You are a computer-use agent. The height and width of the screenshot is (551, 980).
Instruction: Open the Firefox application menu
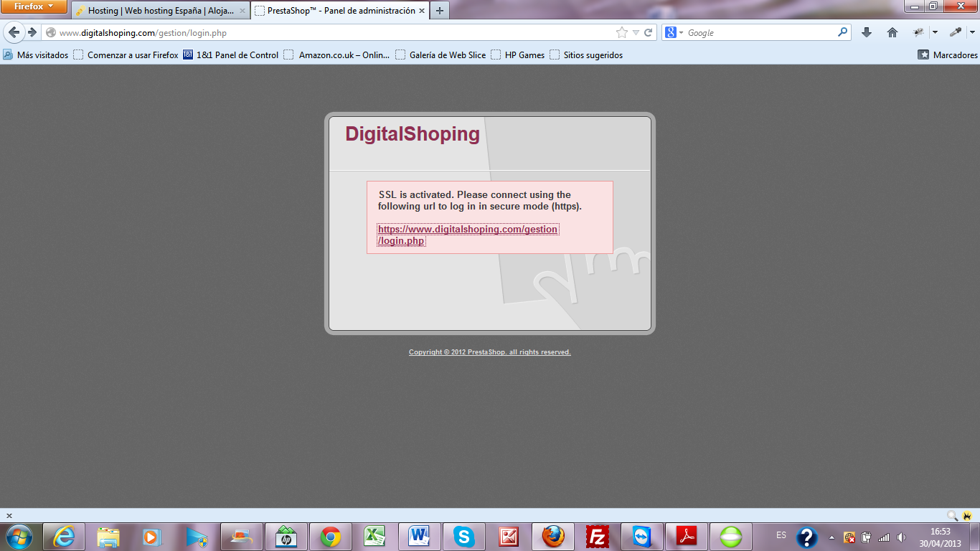click(34, 6)
